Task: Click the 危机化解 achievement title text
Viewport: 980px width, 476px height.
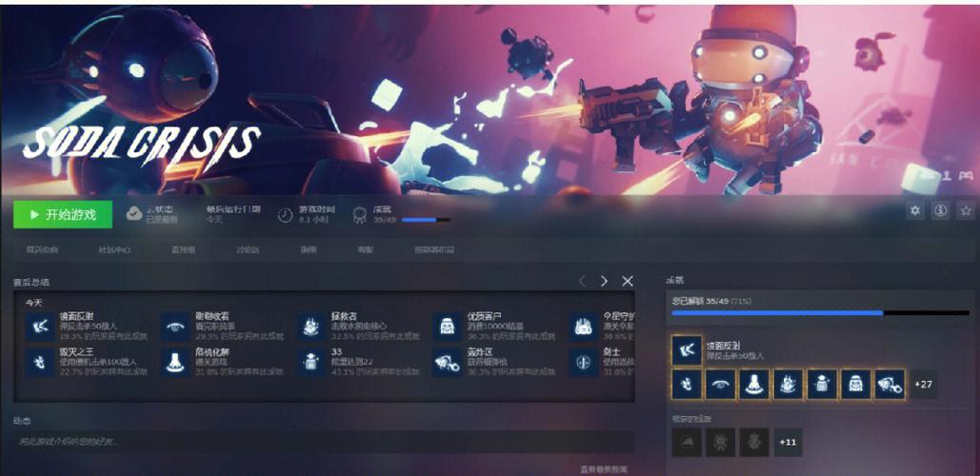Action: [x=212, y=351]
